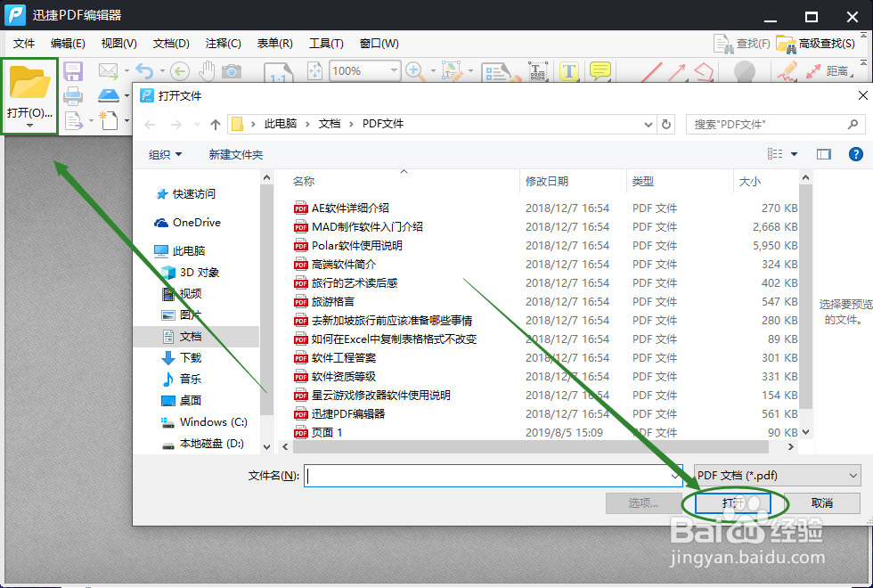Image resolution: width=873 pixels, height=588 pixels.
Task: Open the 文档(D) menu
Action: tap(171, 44)
